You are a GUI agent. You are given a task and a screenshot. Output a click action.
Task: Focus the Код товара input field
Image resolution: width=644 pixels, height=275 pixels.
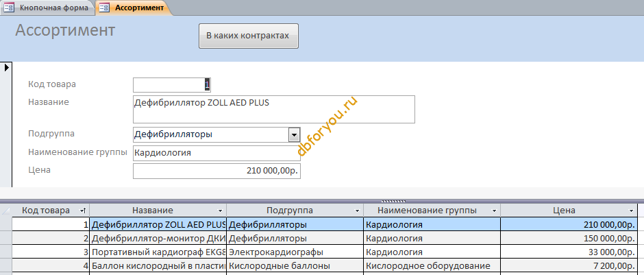pyautogui.click(x=172, y=85)
